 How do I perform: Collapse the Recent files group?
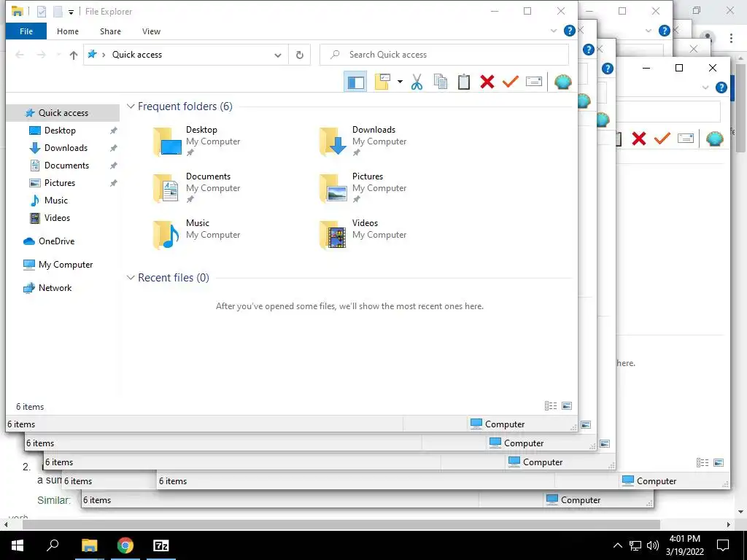click(131, 278)
